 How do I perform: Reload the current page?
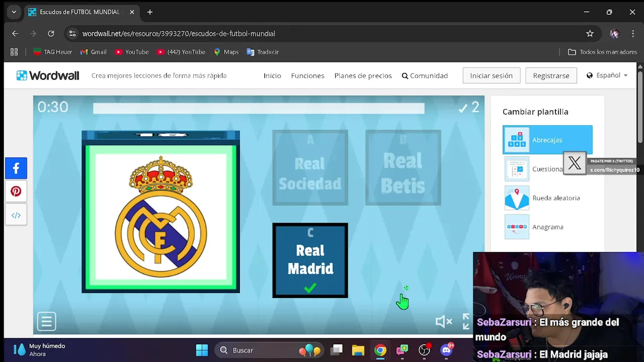51,34
